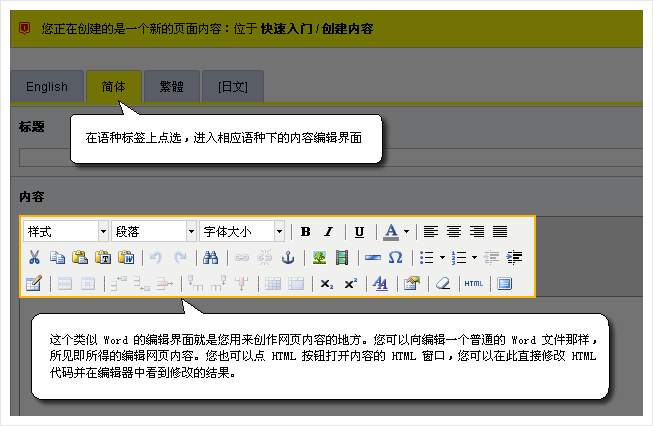Apply subscript formatting
The width and height of the screenshot is (653, 426).
click(327, 284)
